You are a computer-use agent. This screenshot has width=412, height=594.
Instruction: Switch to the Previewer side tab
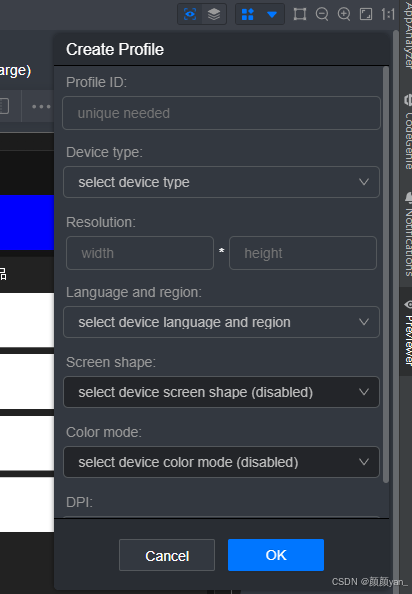[x=407, y=332]
